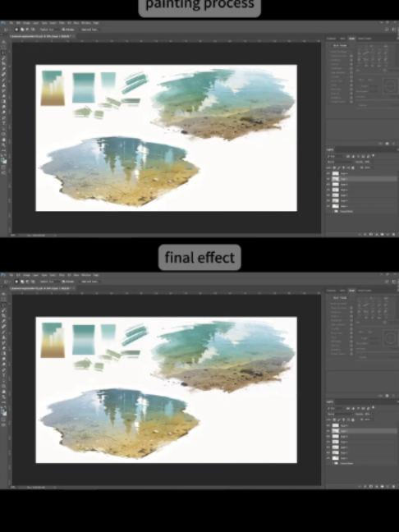Hide the highlighted layer in the final effect window
The height and width of the screenshot is (532, 399).
[328, 431]
